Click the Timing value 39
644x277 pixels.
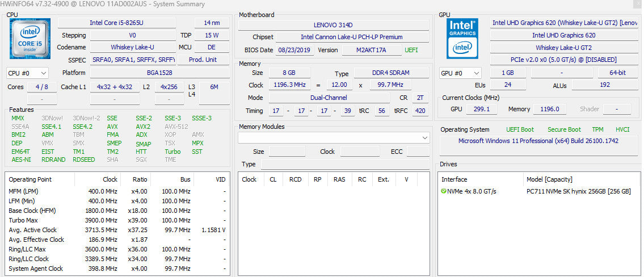click(x=347, y=111)
